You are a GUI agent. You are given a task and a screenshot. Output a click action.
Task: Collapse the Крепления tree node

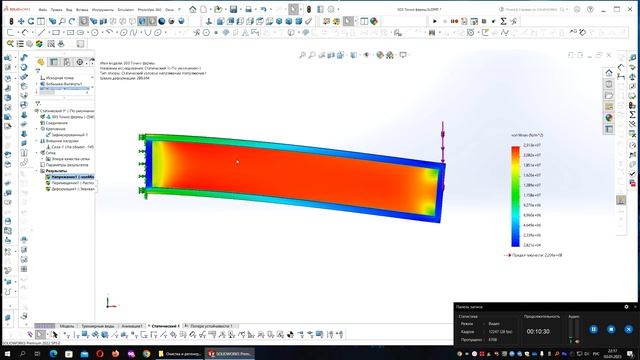click(x=37, y=129)
